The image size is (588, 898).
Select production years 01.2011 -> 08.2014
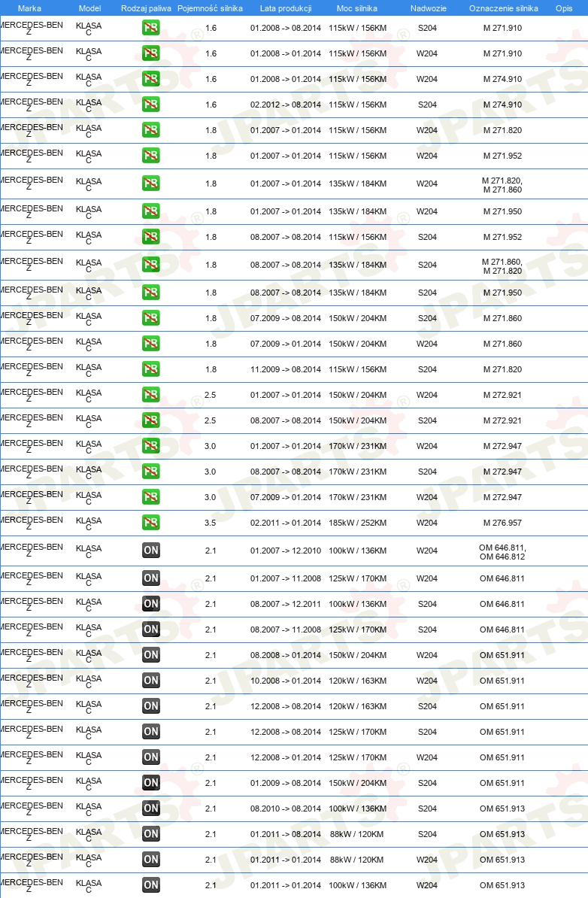pyautogui.click(x=286, y=834)
